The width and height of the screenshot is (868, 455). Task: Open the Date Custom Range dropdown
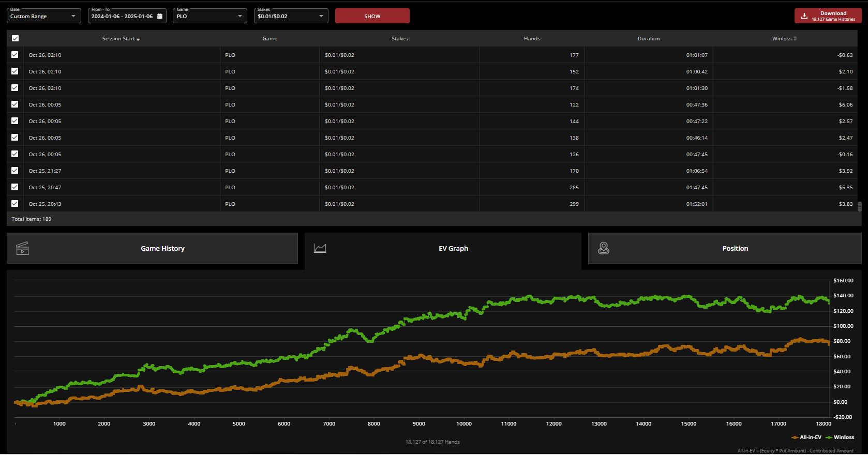click(x=44, y=16)
